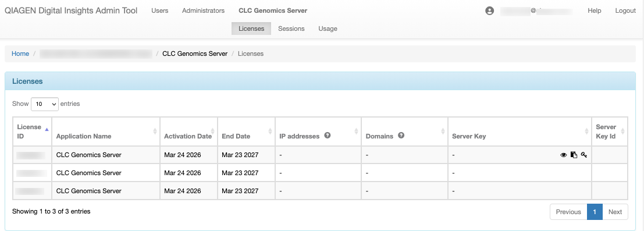
Task: Open the CLC Genomics Server menu
Action: (x=273, y=10)
